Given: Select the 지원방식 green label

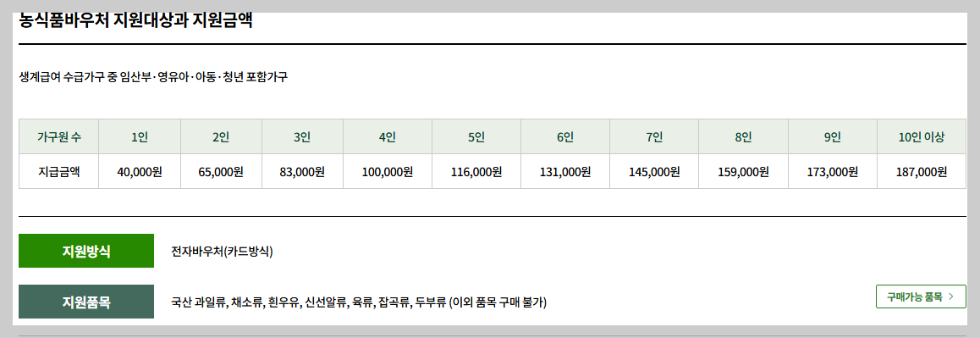Looking at the screenshot, I should pos(86,251).
